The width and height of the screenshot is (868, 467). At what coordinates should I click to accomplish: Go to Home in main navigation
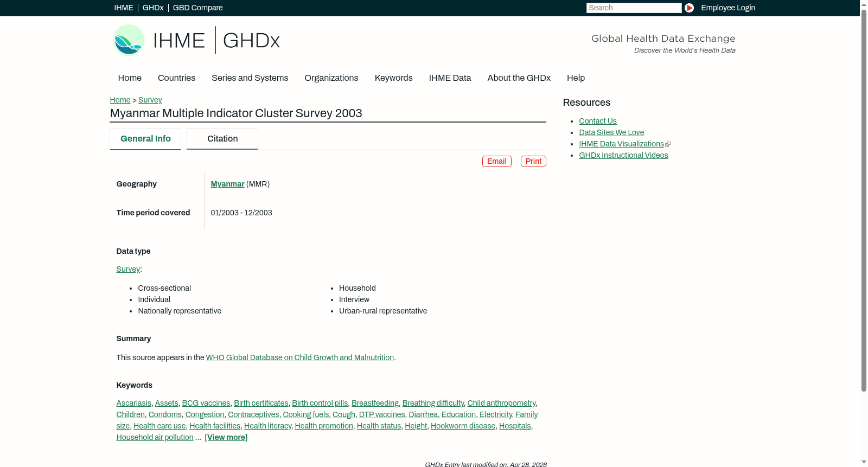coord(130,78)
